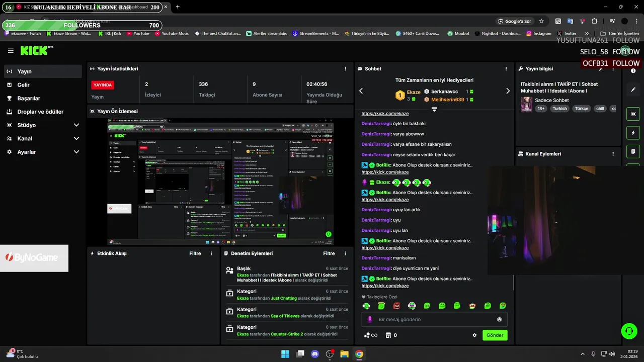Click the lightning bolt quick action icon

[633, 133]
